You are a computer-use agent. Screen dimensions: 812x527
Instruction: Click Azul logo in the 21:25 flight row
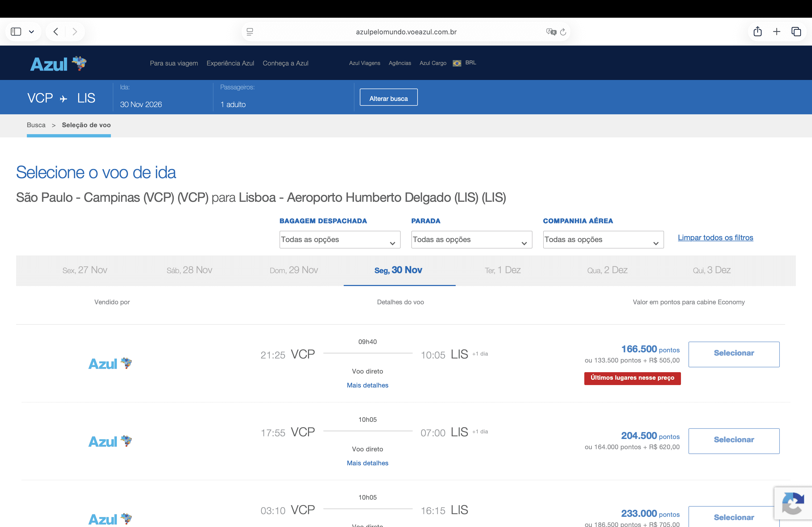(110, 364)
